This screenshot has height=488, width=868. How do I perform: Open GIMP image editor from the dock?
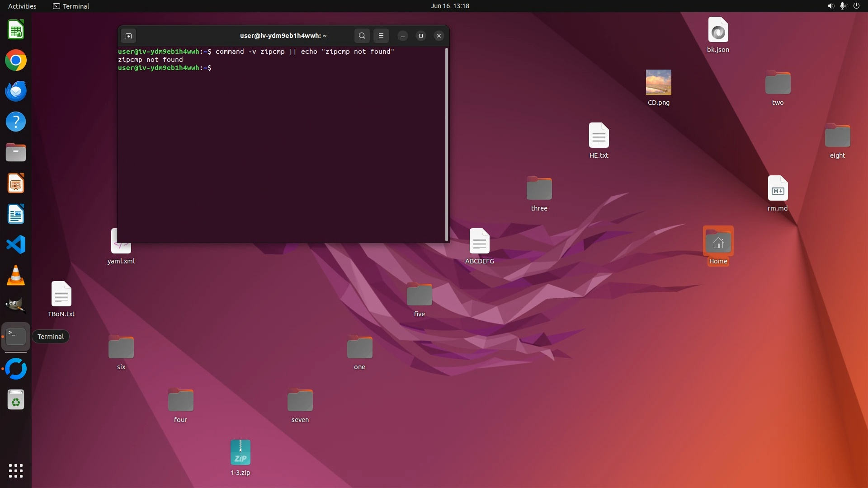tap(16, 305)
